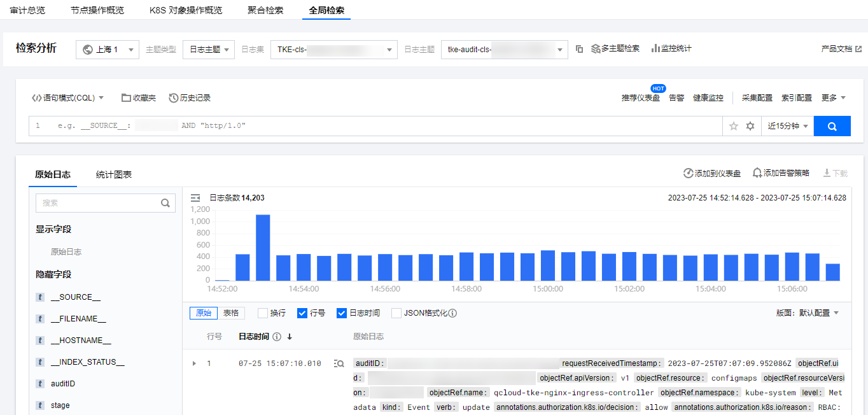The height and width of the screenshot is (415, 868).
Task: Open the 日志主题 topic type dropdown
Action: [209, 50]
